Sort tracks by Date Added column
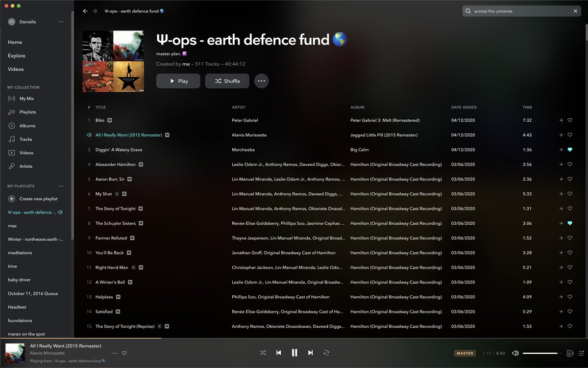The width and height of the screenshot is (588, 368). coord(464,107)
